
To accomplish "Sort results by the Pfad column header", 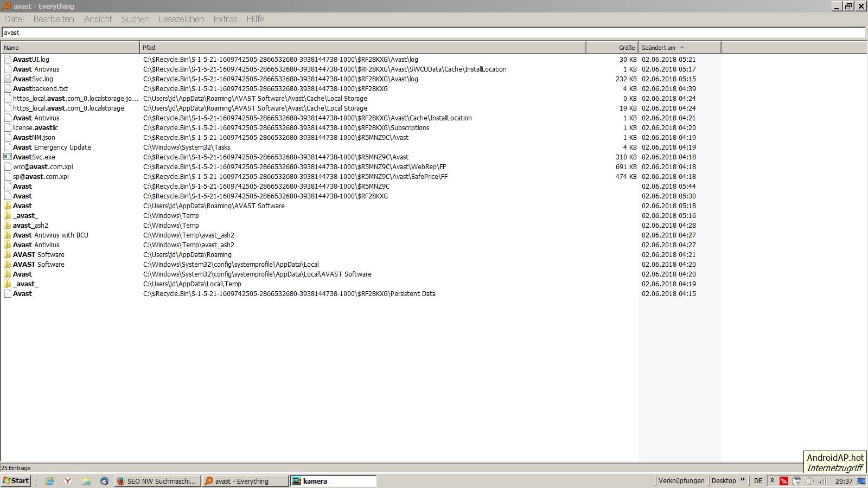I will tap(362, 48).
